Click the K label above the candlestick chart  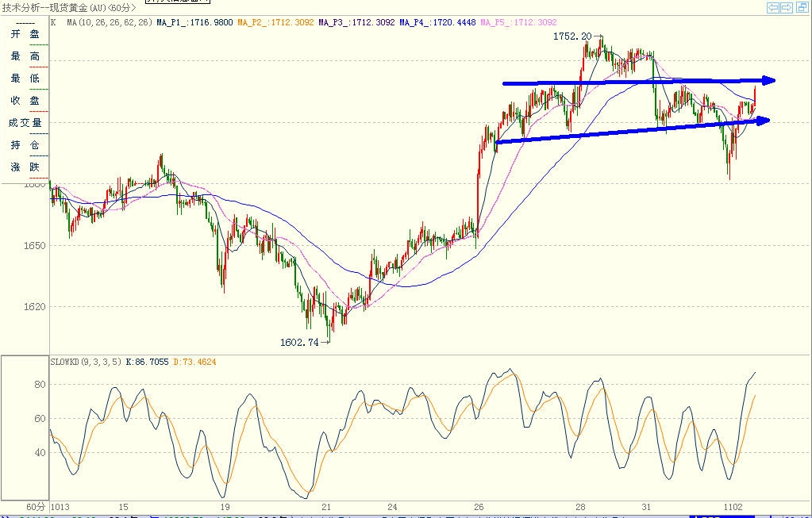53,22
